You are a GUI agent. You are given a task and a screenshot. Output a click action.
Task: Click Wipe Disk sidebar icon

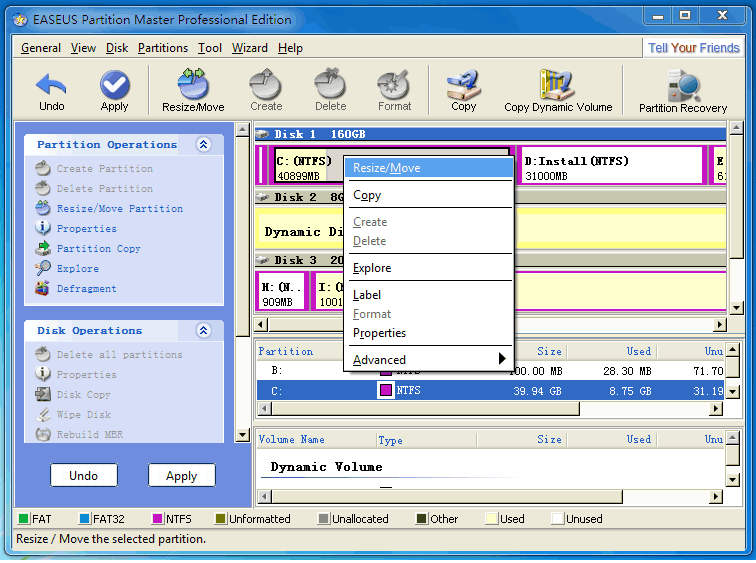tap(43, 414)
